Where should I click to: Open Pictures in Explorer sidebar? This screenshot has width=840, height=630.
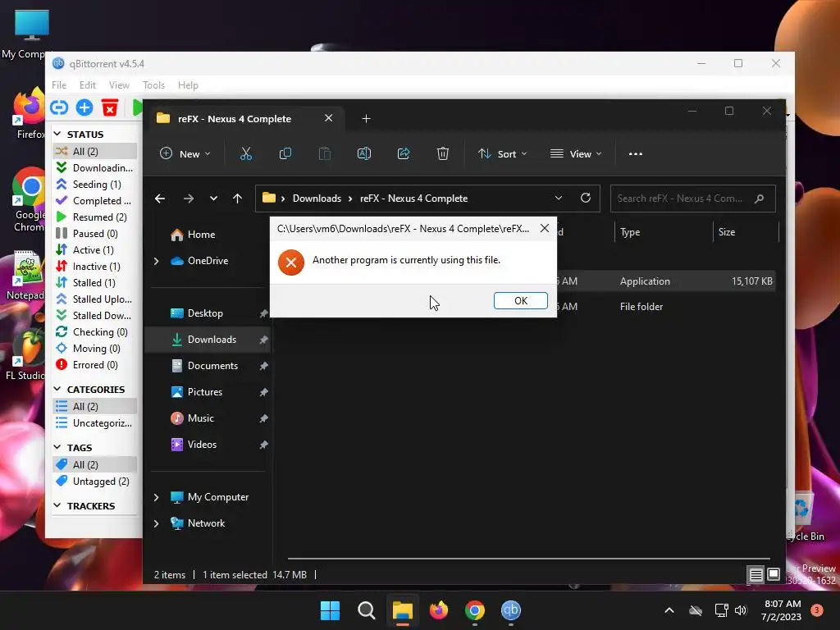(204, 392)
